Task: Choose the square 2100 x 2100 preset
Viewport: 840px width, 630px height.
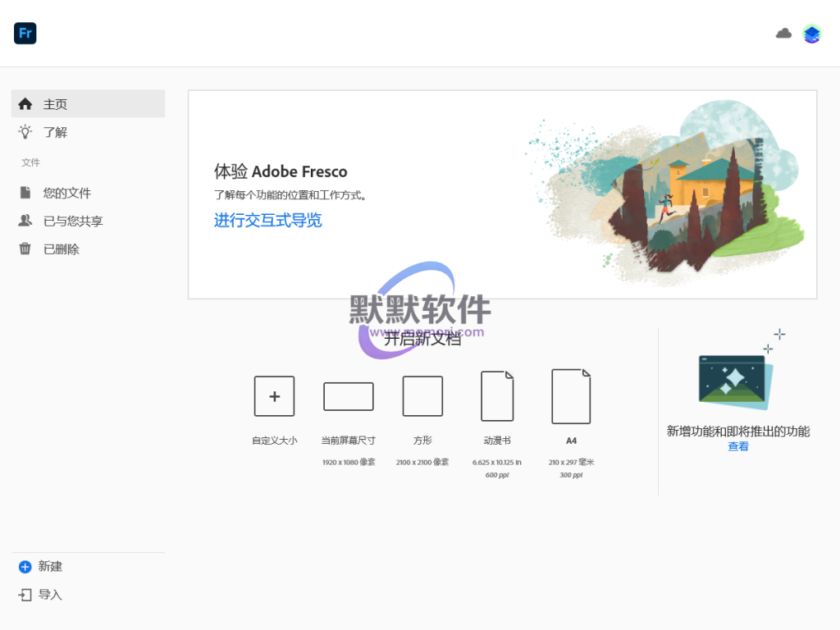Action: 422,396
